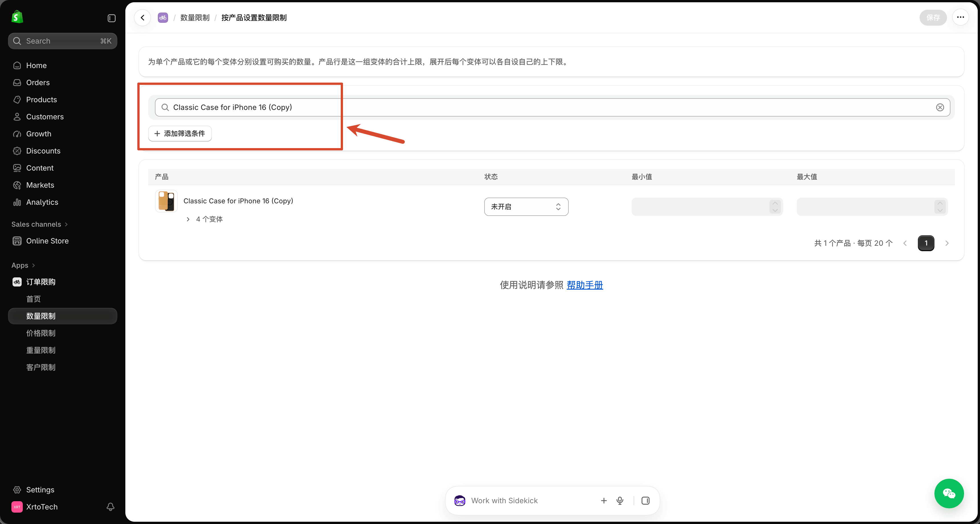The height and width of the screenshot is (524, 980).
Task: Open the 未开启 status dropdown
Action: [x=526, y=206]
